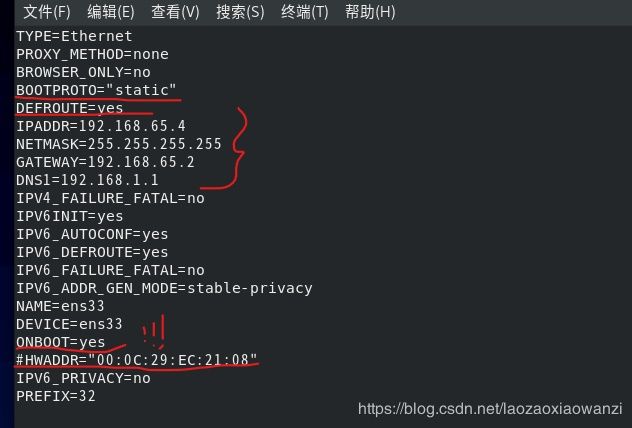632x428 pixels.
Task: Click the DEVICE=ens33 line
Action: 69,324
